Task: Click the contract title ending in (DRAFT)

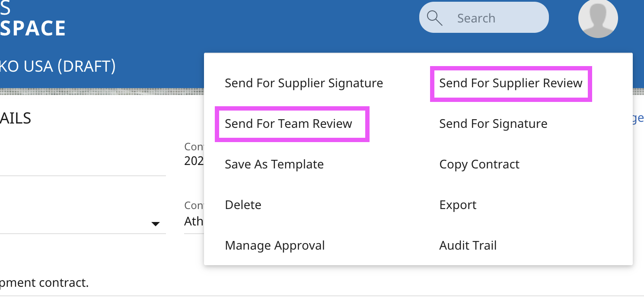Action: 57,66
